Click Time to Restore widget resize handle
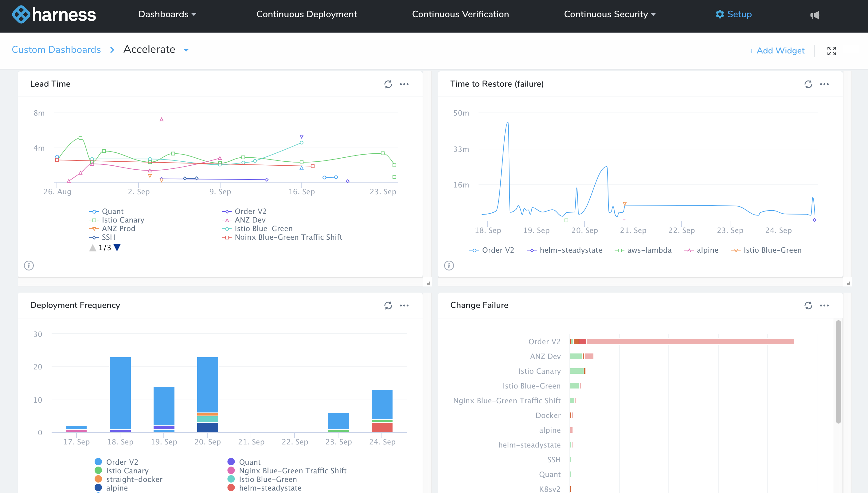Image resolution: width=868 pixels, height=493 pixels. pyautogui.click(x=848, y=283)
